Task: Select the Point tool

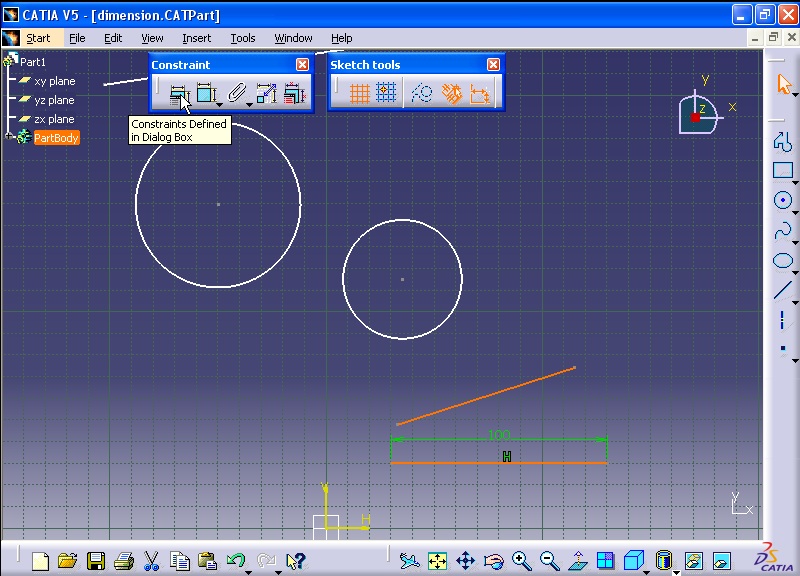Action: point(783,349)
